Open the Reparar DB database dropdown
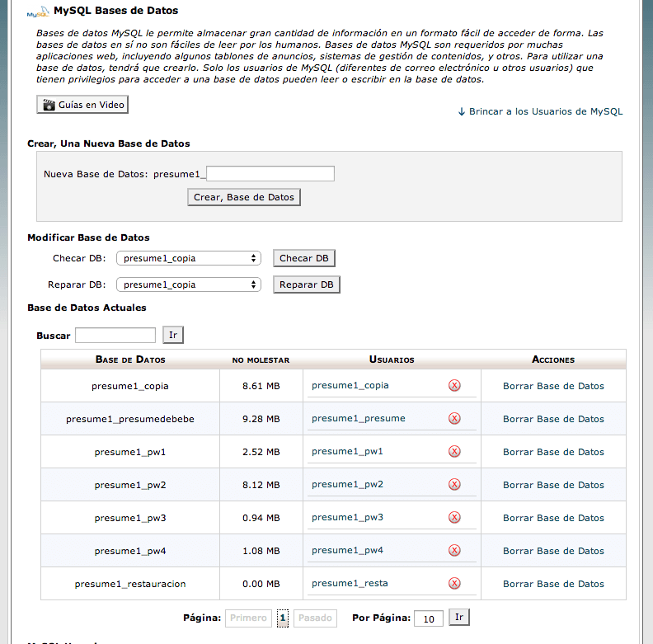Image resolution: width=653 pixels, height=644 pixels. (189, 284)
